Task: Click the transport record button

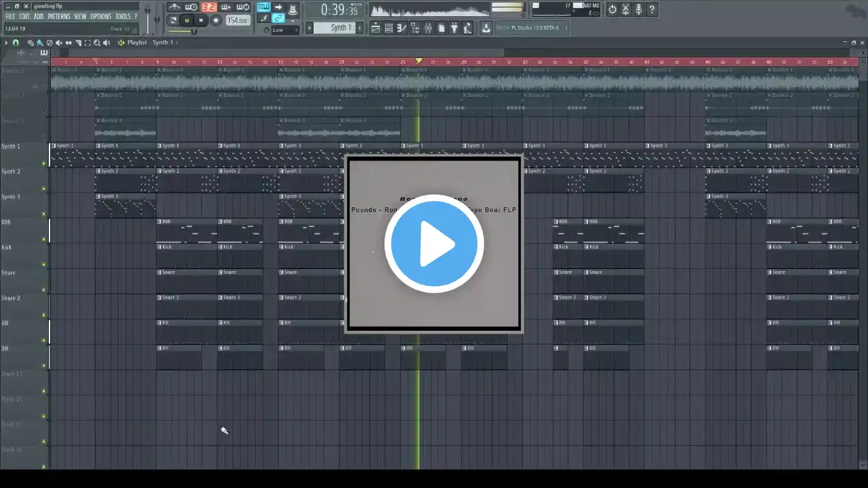Action: pyautogui.click(x=216, y=20)
